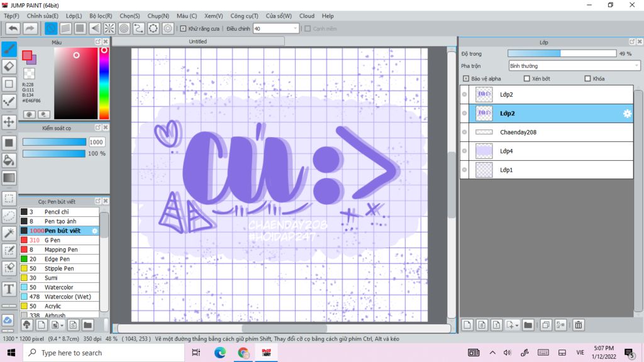Select the Text tool
This screenshot has height=362, width=644.
[9, 288]
